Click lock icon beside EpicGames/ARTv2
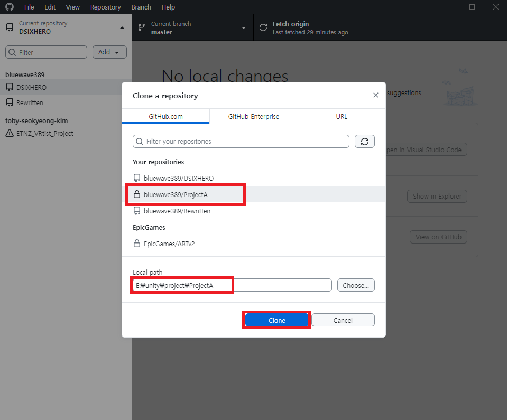Viewport: 507px width, 420px height. click(137, 243)
